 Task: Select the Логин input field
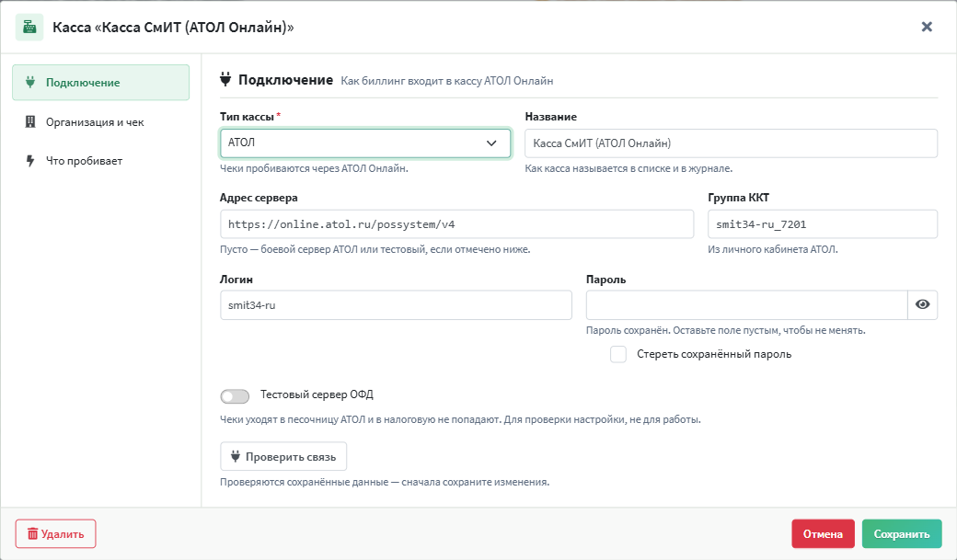click(x=396, y=305)
